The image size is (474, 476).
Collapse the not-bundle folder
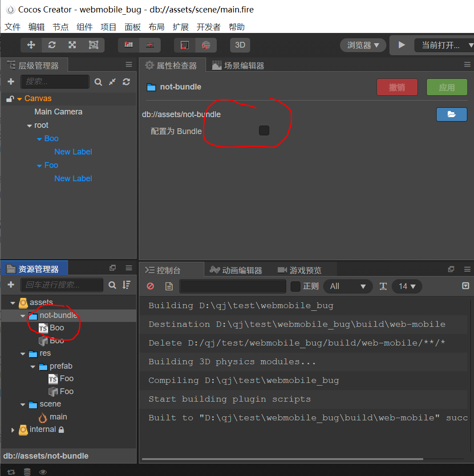(x=23, y=316)
